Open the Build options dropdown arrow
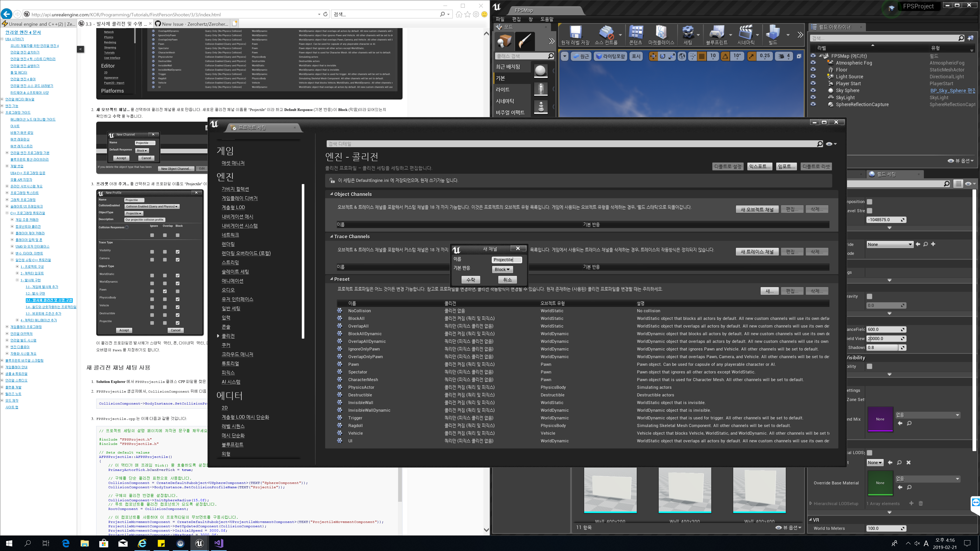This screenshot has height=551, width=980. [x=788, y=35]
